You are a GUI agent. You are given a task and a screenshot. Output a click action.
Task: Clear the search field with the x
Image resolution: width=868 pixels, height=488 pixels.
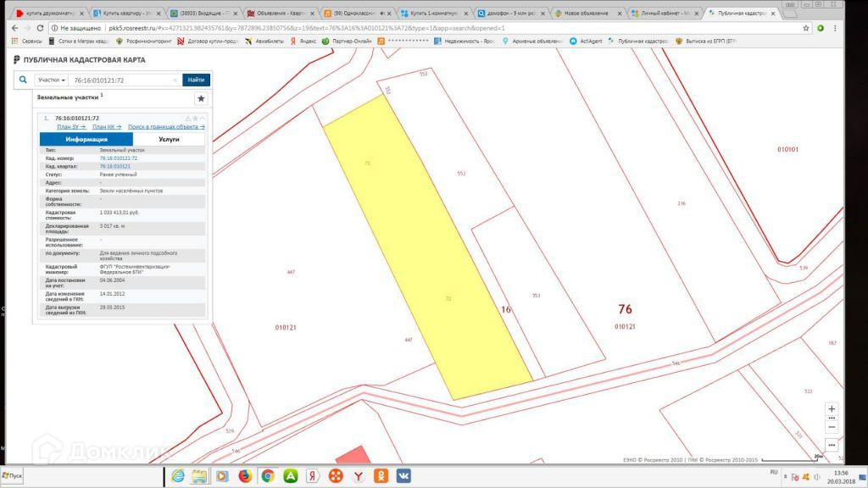(x=175, y=80)
